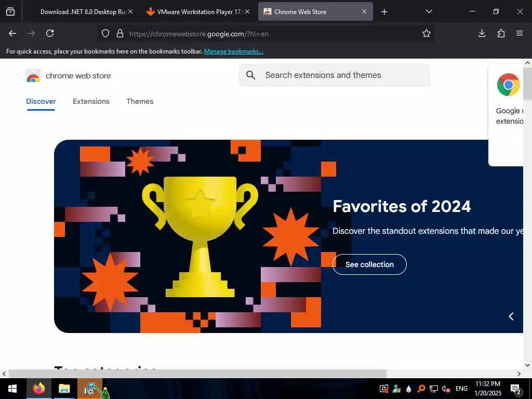The width and height of the screenshot is (532, 399).
Task: Click the See collection button
Action: click(369, 264)
